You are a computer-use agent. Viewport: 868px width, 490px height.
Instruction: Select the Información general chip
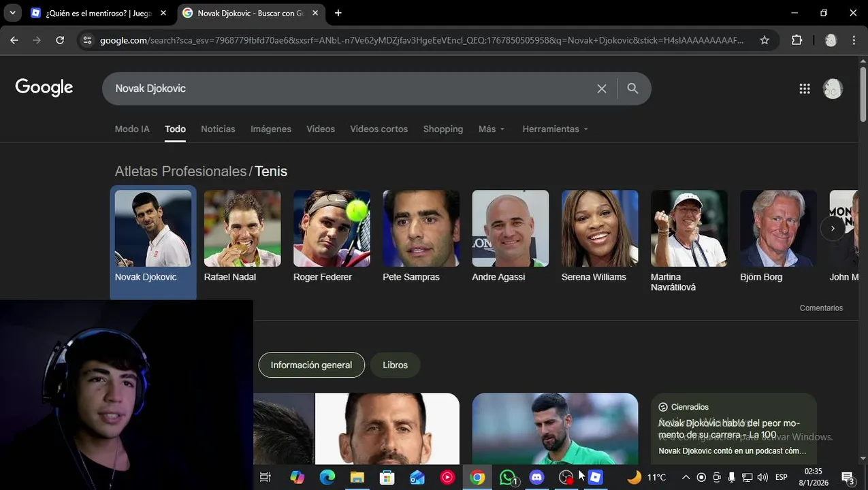[x=312, y=365]
